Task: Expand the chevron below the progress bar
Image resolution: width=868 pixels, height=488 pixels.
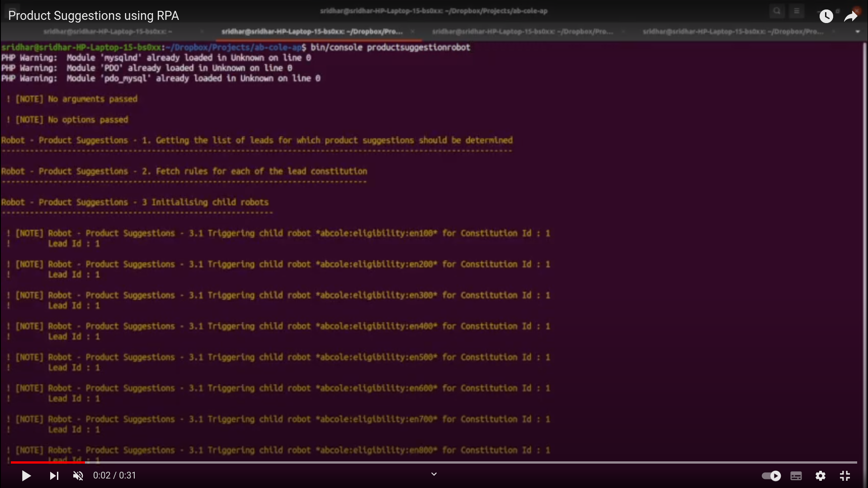Action: click(434, 474)
